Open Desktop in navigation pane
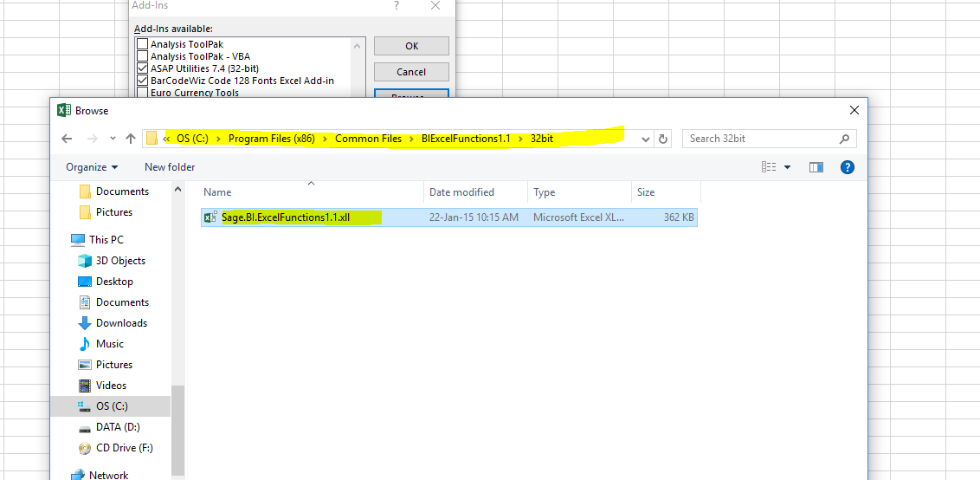The image size is (980, 480). coord(106,282)
